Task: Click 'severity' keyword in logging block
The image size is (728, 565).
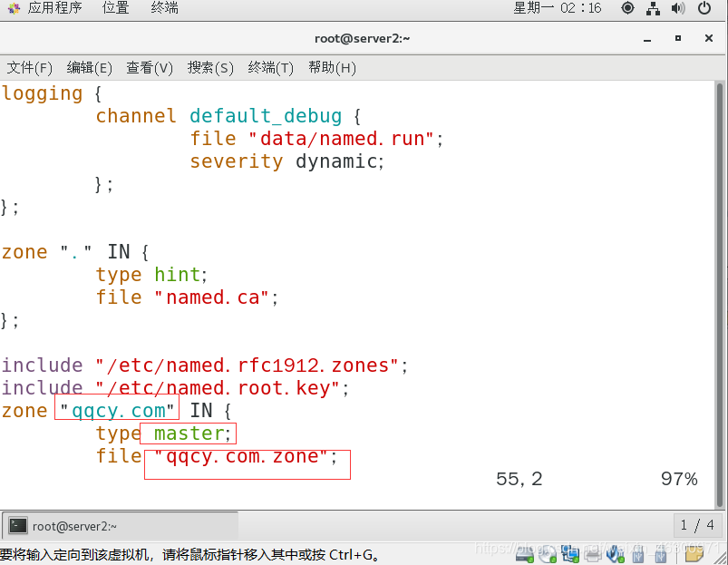Action: [x=237, y=161]
